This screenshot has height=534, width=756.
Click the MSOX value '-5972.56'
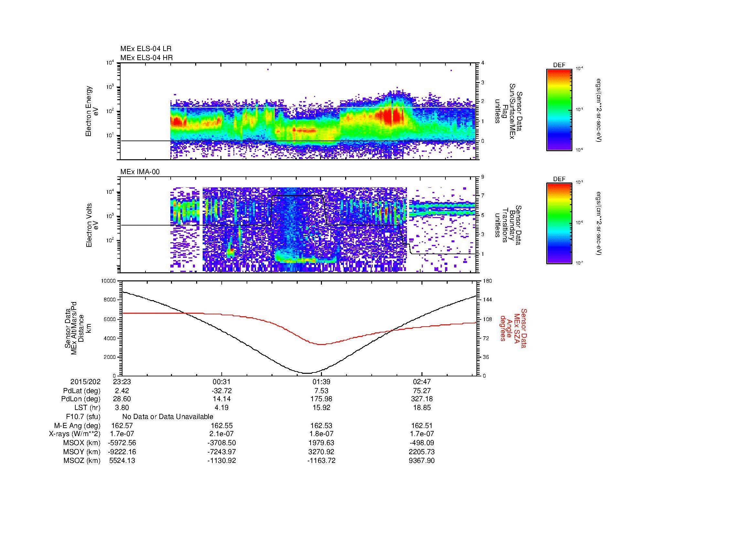click(x=122, y=443)
